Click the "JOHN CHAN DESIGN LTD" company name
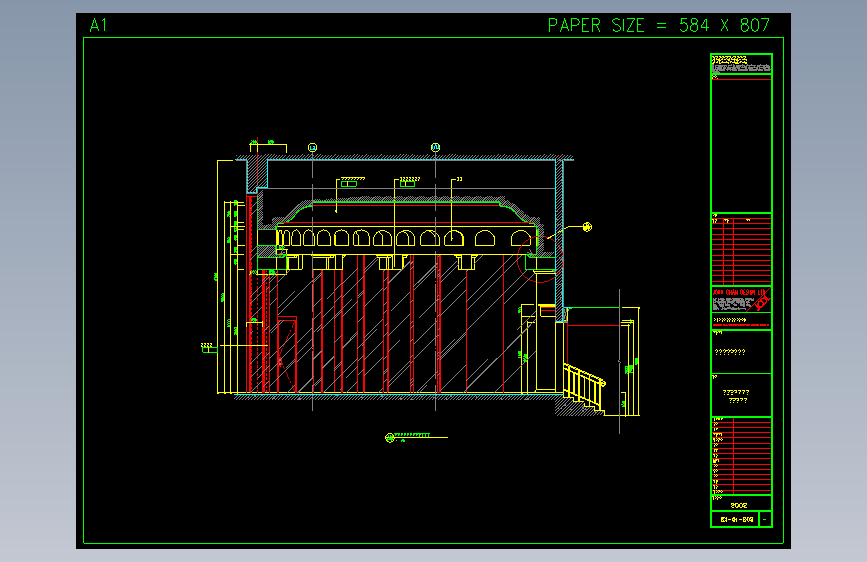Screen dimensions: 867x562 click(739, 292)
